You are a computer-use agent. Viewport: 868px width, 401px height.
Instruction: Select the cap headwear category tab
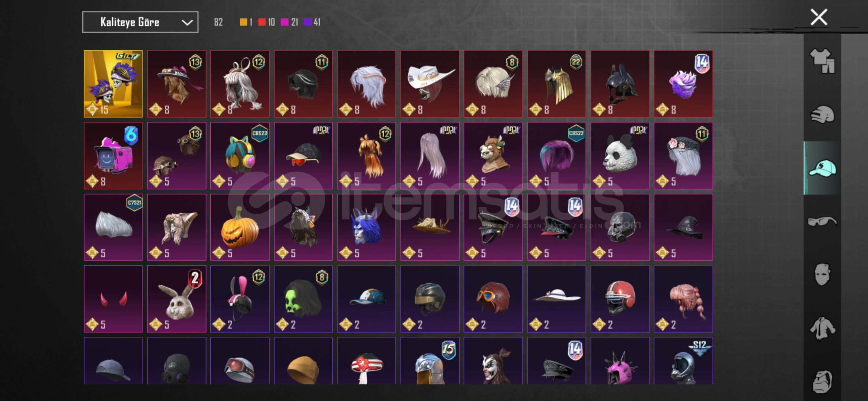822,168
